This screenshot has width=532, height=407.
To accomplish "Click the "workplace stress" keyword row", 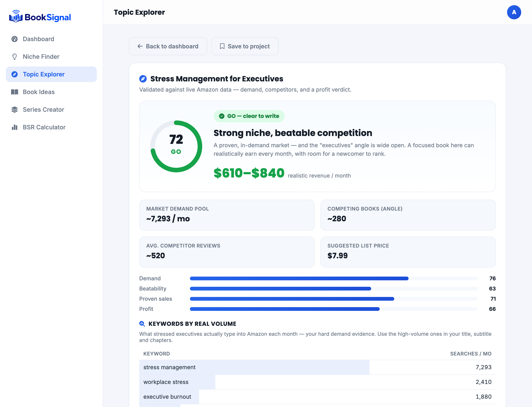I will click(317, 382).
